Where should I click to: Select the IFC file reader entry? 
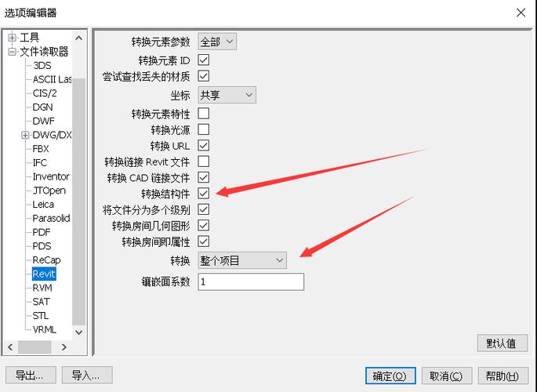tap(40, 162)
